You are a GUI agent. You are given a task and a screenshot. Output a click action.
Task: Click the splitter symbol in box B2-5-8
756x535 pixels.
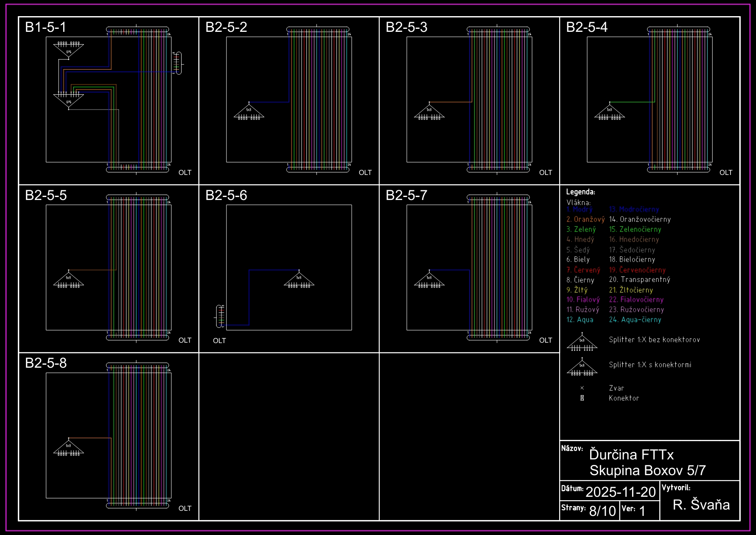pos(69,448)
